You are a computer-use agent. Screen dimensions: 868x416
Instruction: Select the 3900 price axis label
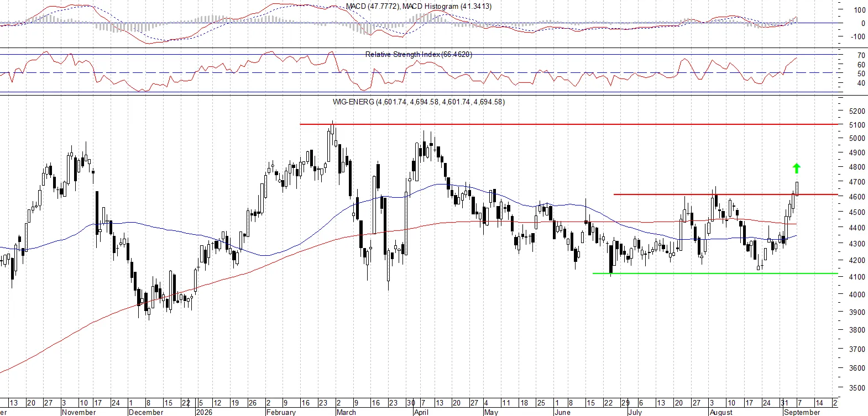click(x=857, y=312)
